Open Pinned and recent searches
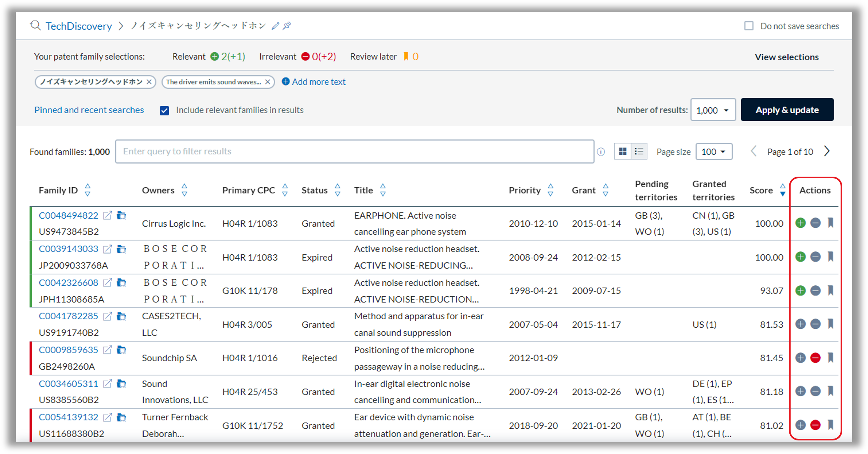 (89, 110)
